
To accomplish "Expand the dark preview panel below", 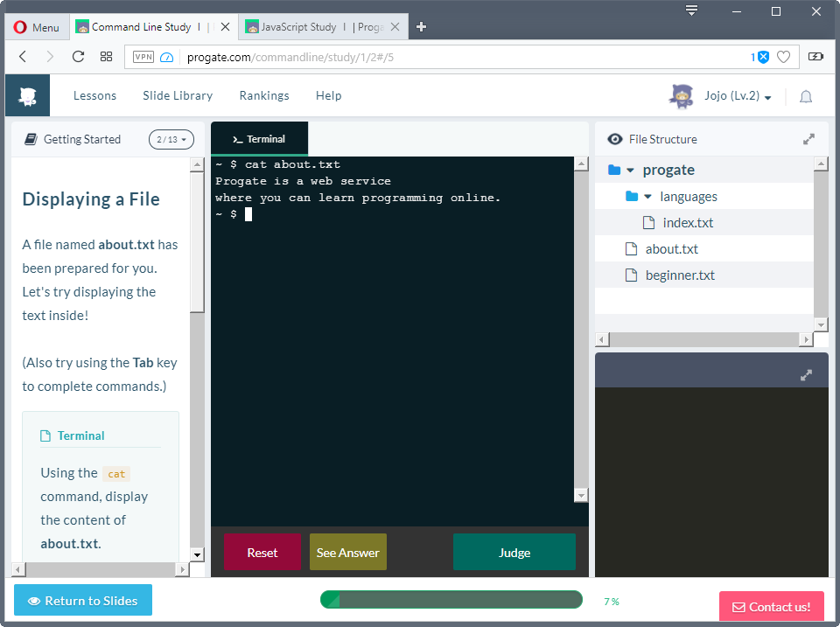I will (806, 375).
